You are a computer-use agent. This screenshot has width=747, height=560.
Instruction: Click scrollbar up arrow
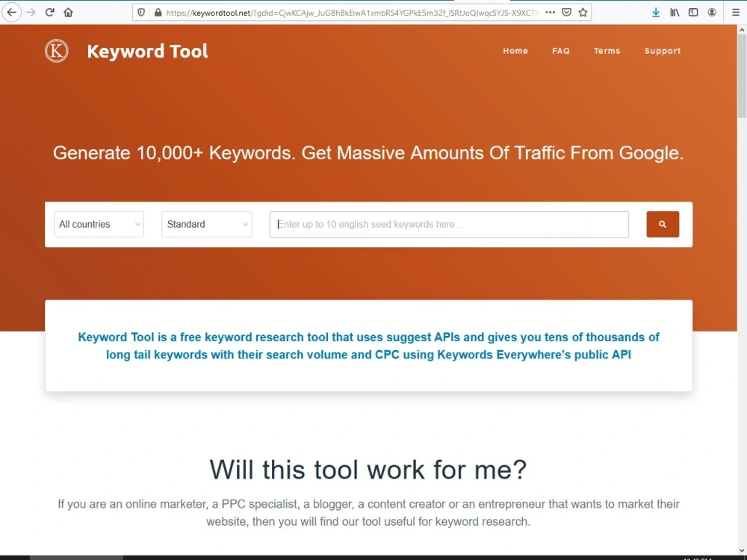coord(742,30)
